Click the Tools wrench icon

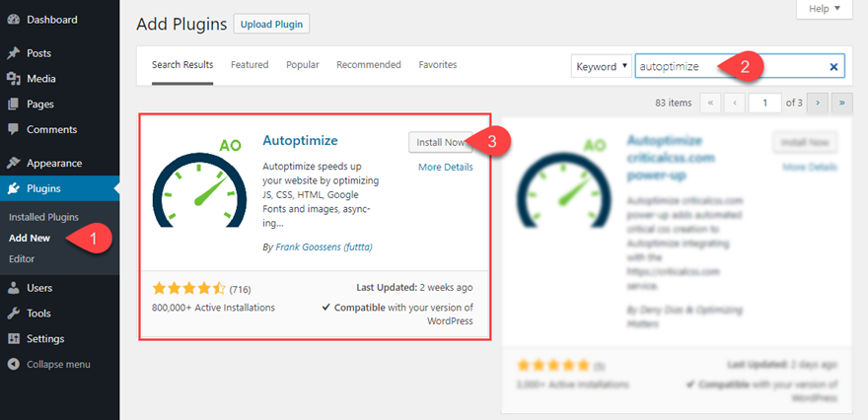tap(14, 314)
